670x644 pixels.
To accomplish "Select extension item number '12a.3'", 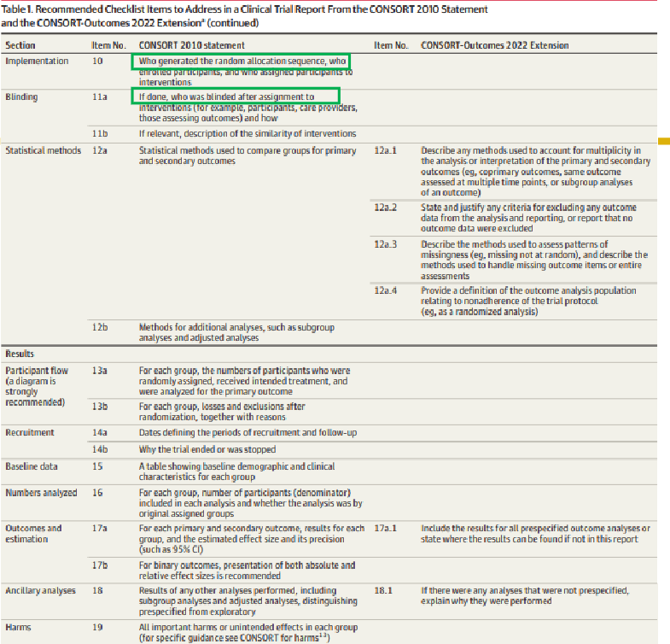I will (x=386, y=244).
